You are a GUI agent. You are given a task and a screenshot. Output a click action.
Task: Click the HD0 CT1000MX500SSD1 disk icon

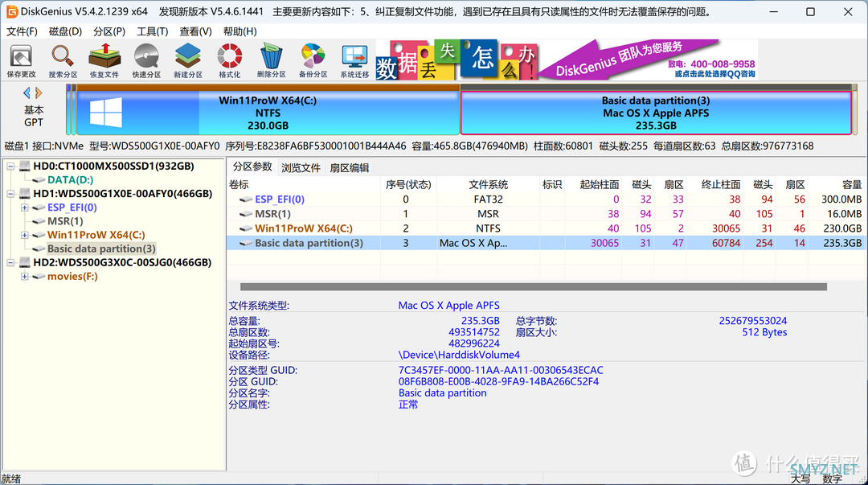tap(25, 166)
